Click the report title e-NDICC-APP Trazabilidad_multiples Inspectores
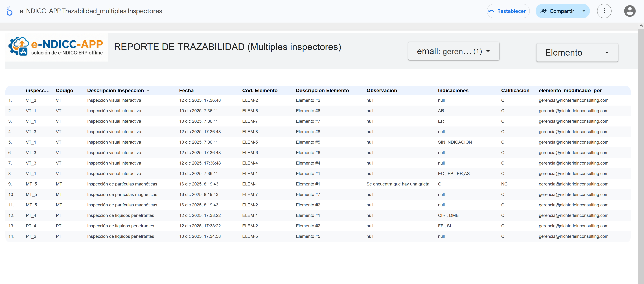The height and width of the screenshot is (284, 644). 91,11
